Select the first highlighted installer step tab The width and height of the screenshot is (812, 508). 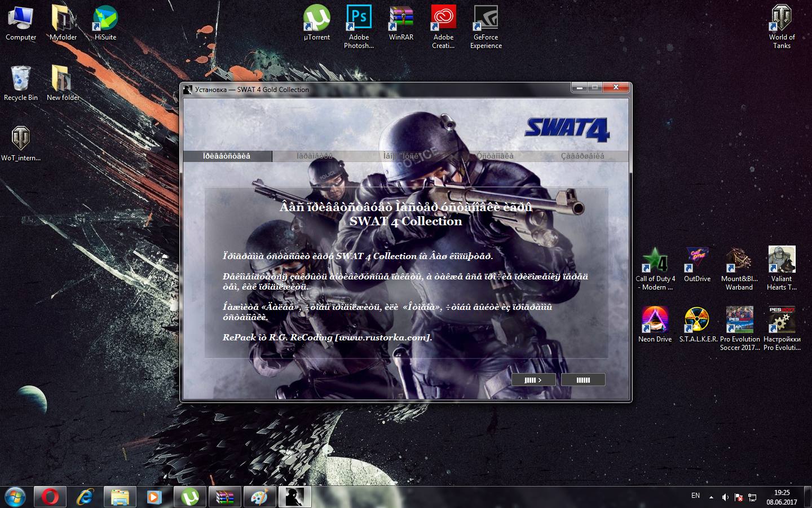[x=227, y=156]
